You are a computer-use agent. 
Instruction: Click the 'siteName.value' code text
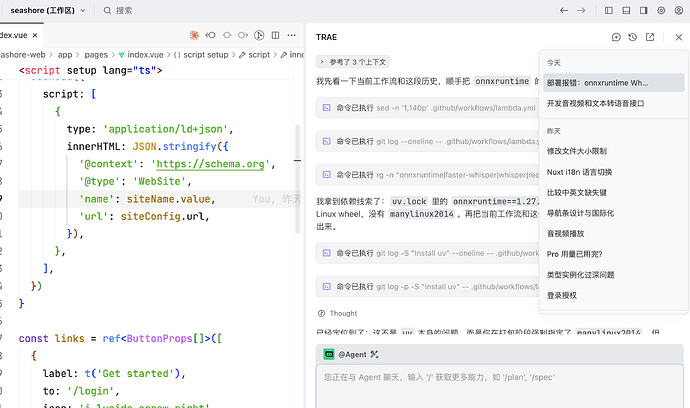(x=168, y=199)
